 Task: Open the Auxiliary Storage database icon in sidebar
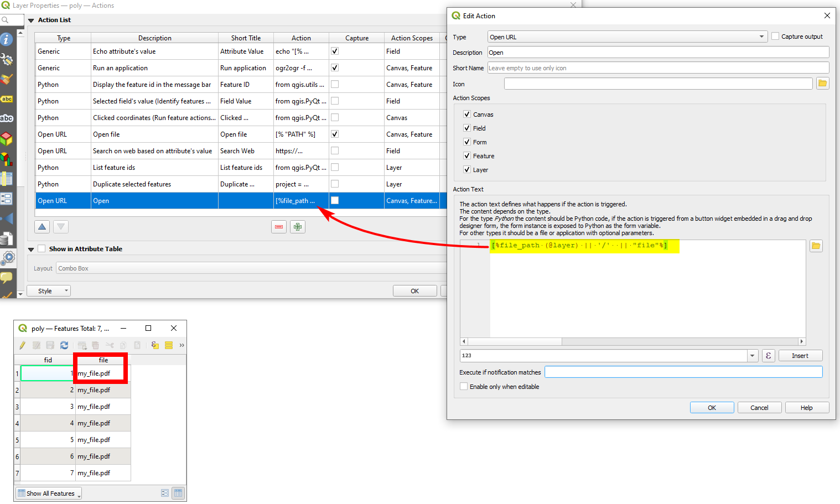pyautogui.click(x=7, y=238)
